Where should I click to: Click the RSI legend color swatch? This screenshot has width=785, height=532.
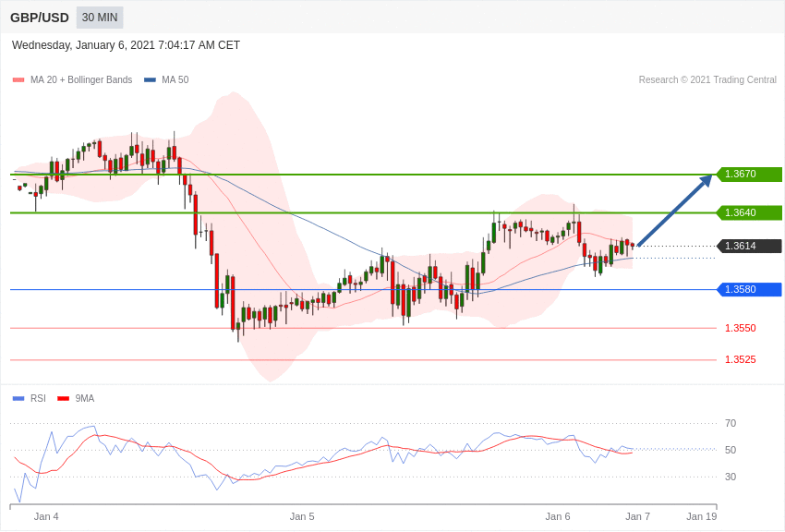[x=18, y=399]
